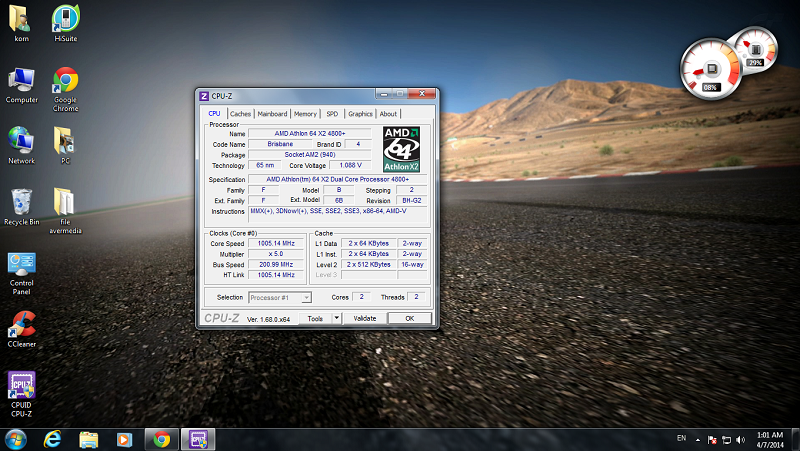Open Action Center flag icon in tray
800x451 pixels.
(712, 439)
